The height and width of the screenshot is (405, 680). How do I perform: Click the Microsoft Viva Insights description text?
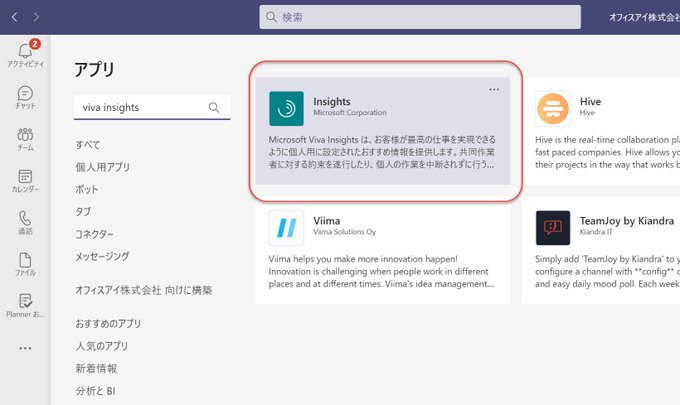[x=382, y=152]
